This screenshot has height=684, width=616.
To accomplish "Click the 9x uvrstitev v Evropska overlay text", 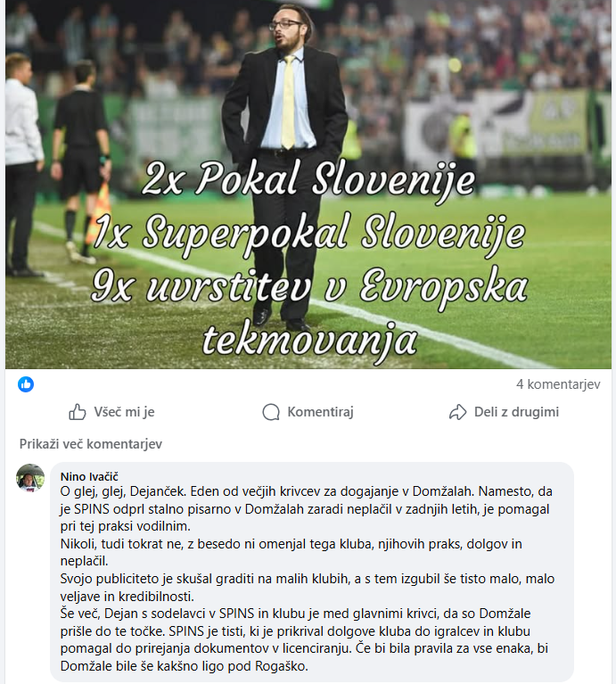I will 309,287.
